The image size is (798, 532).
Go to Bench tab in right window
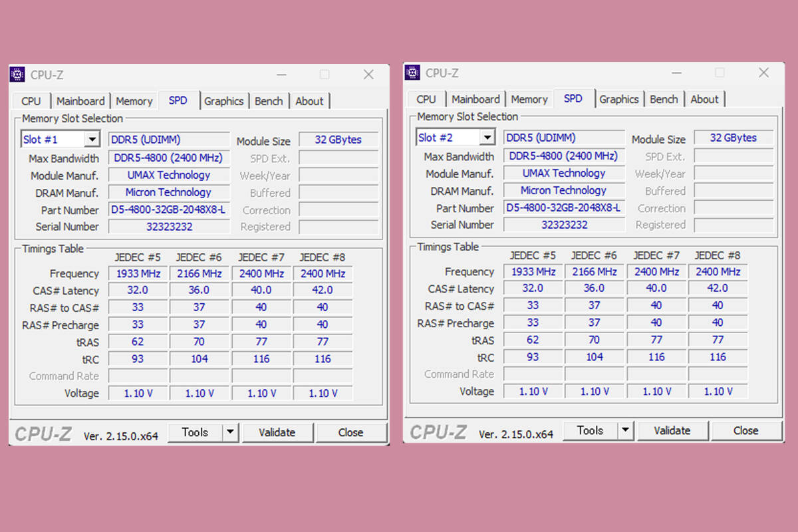pyautogui.click(x=664, y=99)
